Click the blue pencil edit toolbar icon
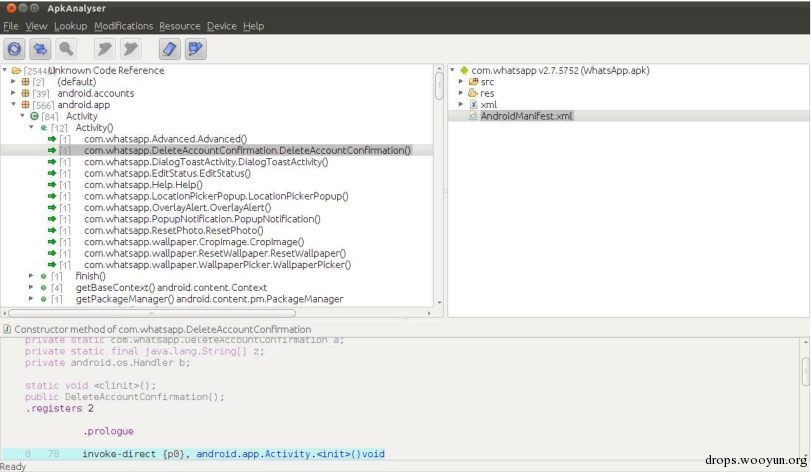Image resolution: width=811 pixels, height=472 pixels. [169, 49]
